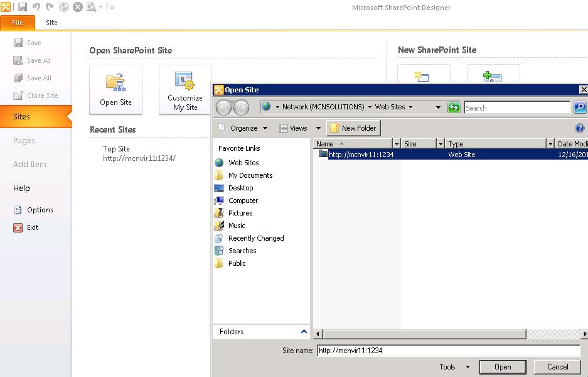Choose Exit in the File menu

point(26,227)
